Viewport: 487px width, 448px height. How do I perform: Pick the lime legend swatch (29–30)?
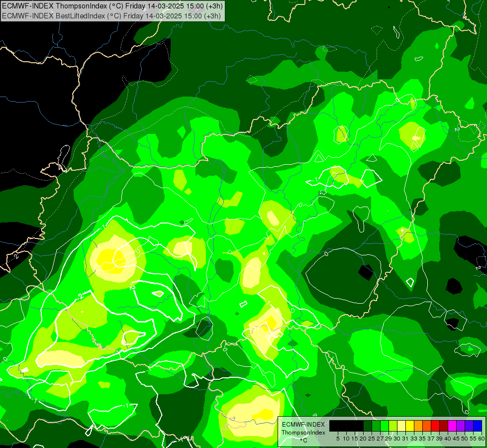point(393,426)
